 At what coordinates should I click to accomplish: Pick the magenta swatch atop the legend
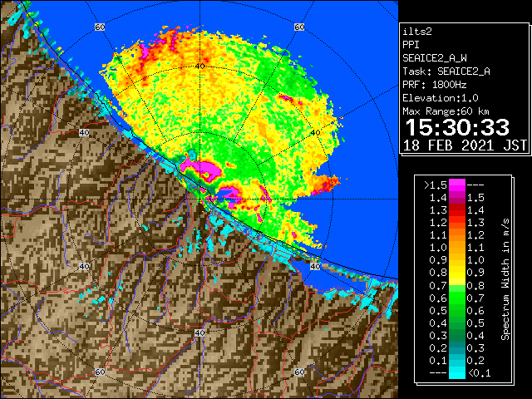coord(457,185)
